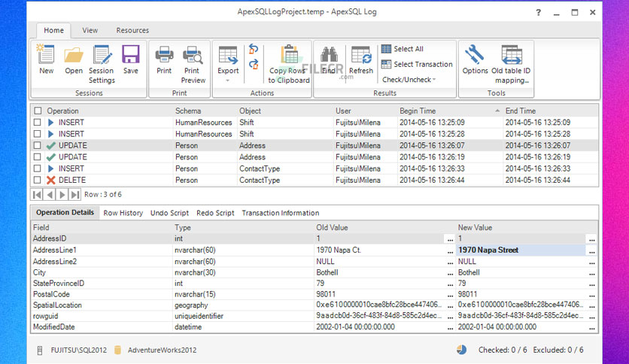This screenshot has width=629, height=364.
Task: Click the database icon beside AdventureWorks2012
Action: [117, 350]
